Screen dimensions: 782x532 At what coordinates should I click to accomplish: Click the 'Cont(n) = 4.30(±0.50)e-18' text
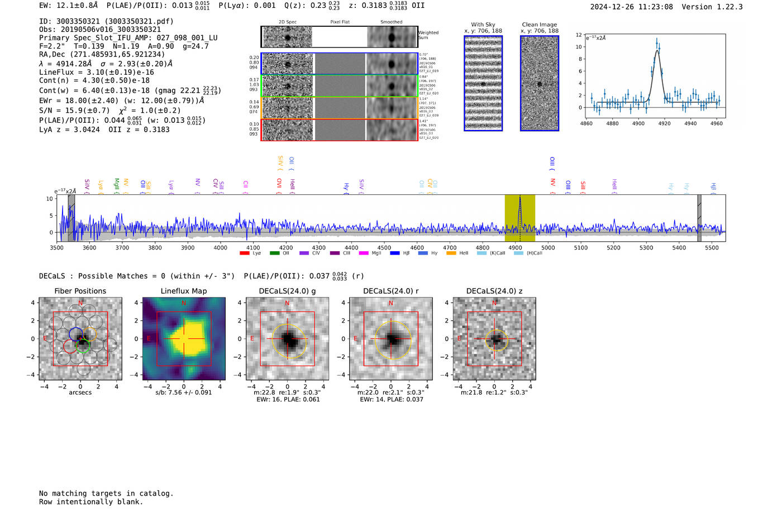pyautogui.click(x=94, y=80)
